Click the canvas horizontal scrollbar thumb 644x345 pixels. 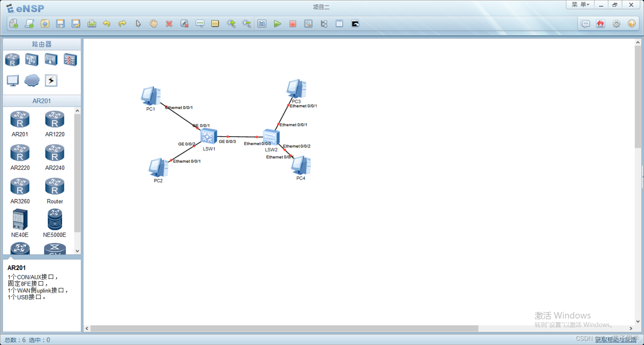coord(284,329)
